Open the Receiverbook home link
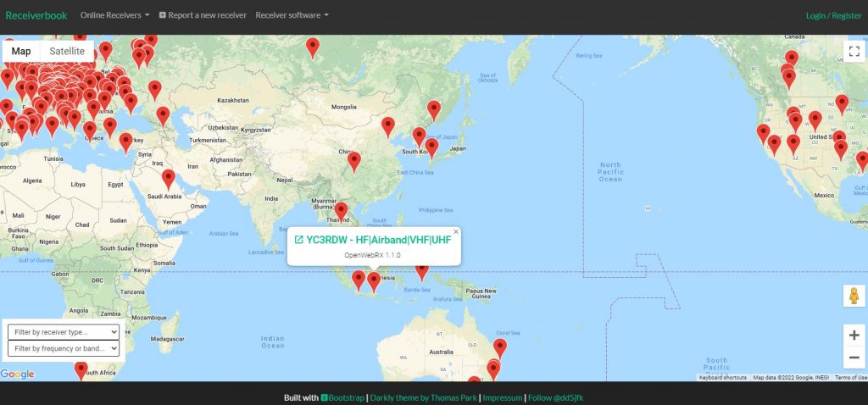 pos(36,15)
